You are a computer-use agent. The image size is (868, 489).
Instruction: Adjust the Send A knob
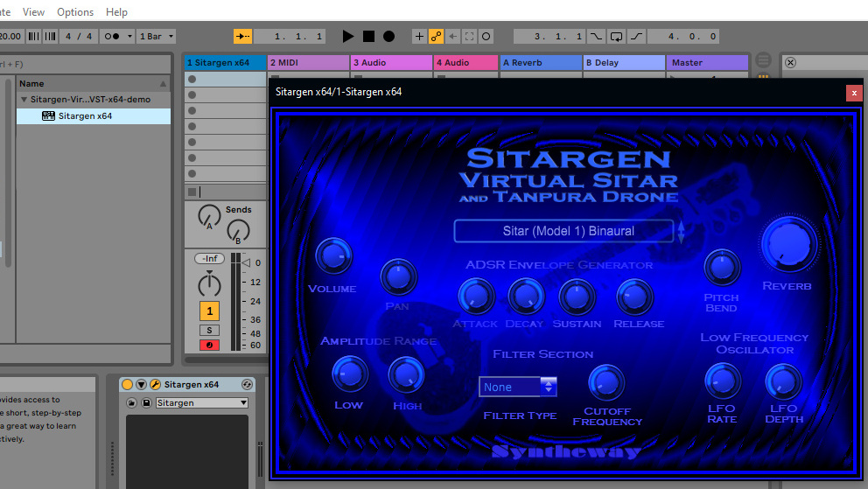point(209,216)
